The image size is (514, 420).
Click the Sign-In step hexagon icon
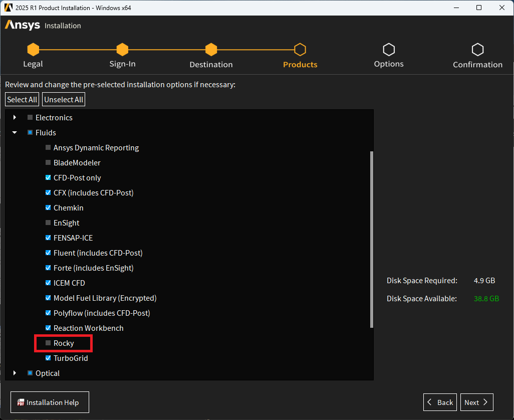122,50
